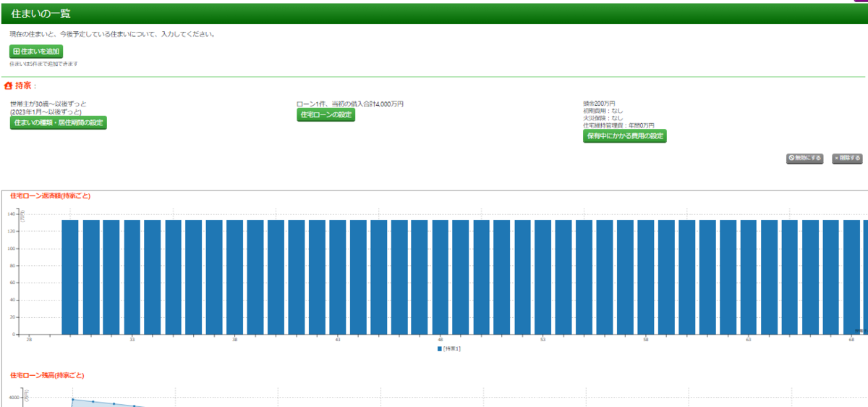
Task: Open 住まいの種類・居住期間の設定
Action: pos(59,122)
